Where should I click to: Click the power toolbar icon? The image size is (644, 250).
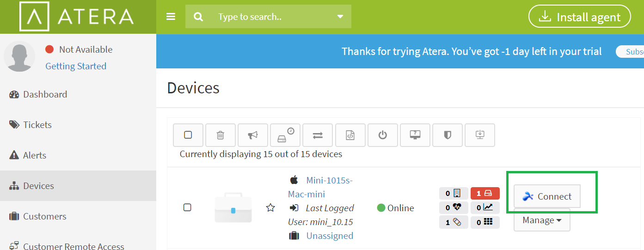(383, 135)
